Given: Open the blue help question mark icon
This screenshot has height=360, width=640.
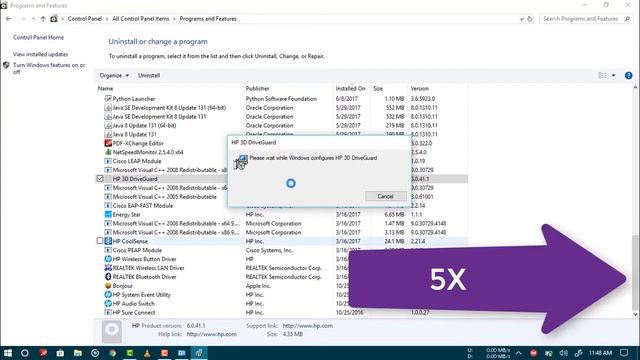Looking at the screenshot, I should click(x=629, y=76).
